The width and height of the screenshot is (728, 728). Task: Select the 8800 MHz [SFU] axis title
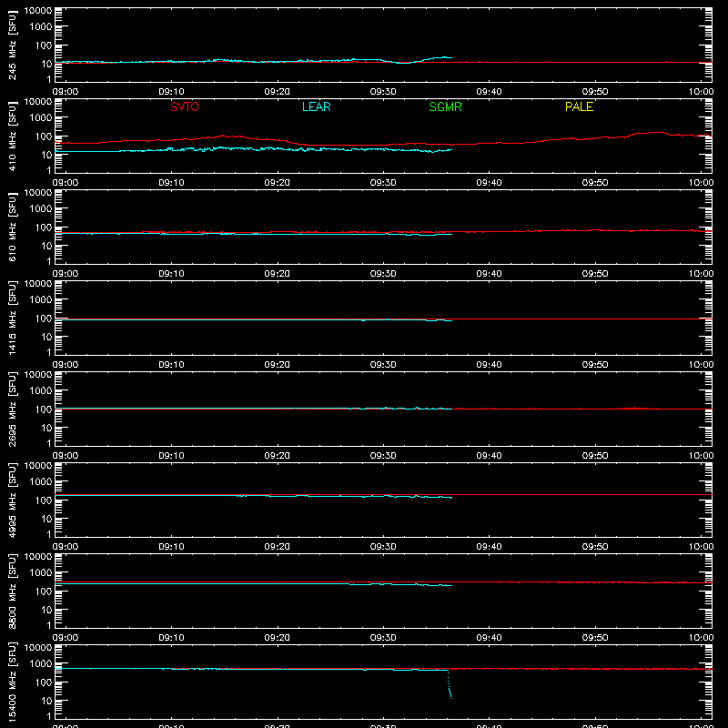[12, 591]
